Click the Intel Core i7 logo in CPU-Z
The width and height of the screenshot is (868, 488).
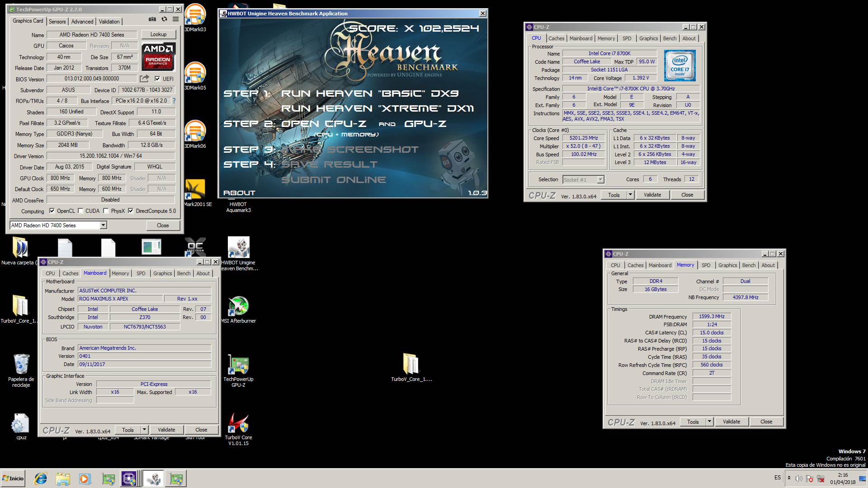(679, 66)
